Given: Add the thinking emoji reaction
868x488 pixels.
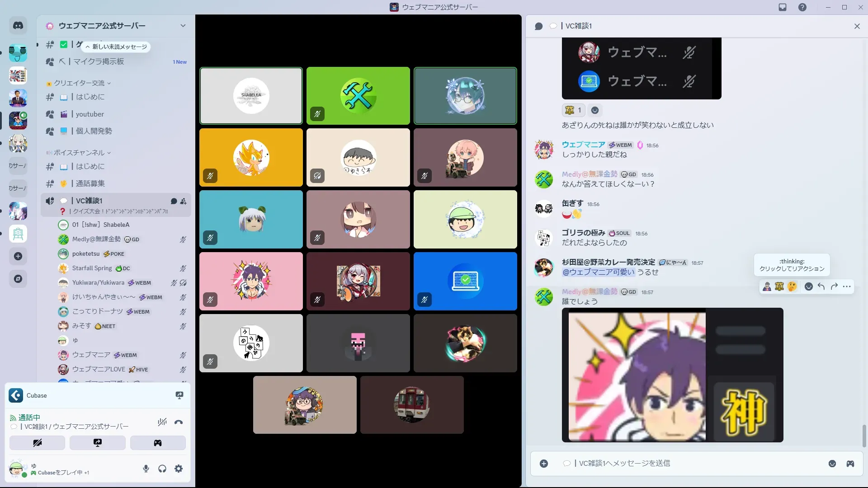Looking at the screenshot, I should (792, 286).
